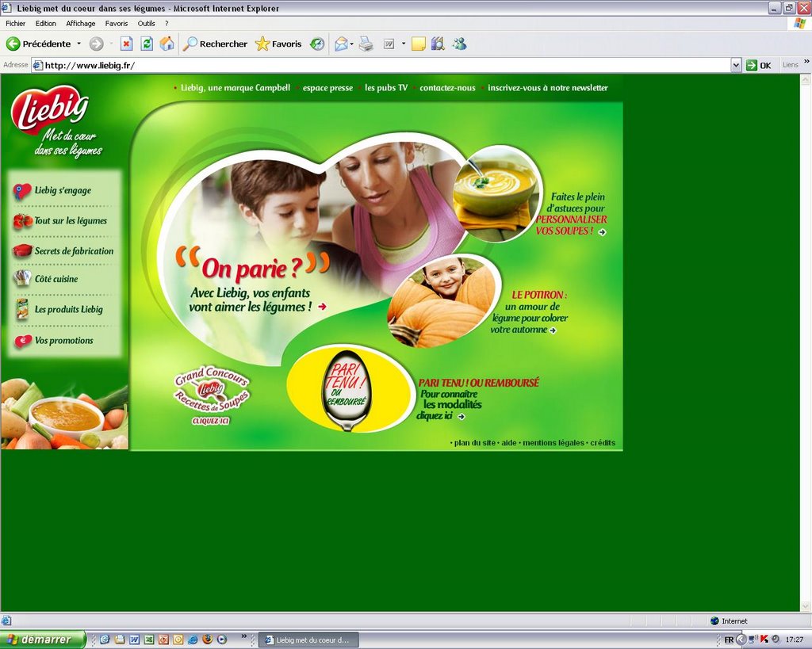
Task: Open the Mail dropdown arrow
Action: point(352,44)
